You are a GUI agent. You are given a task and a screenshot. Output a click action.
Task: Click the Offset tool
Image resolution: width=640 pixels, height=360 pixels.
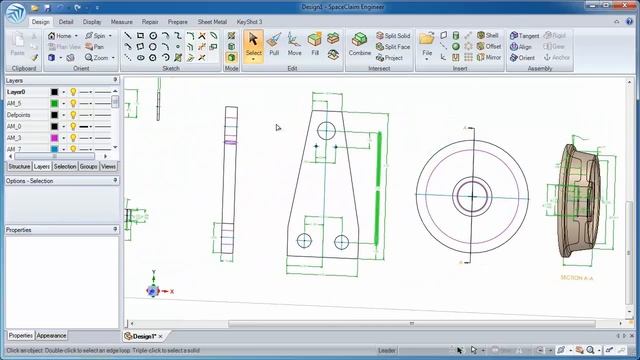pyautogui.click(x=489, y=47)
